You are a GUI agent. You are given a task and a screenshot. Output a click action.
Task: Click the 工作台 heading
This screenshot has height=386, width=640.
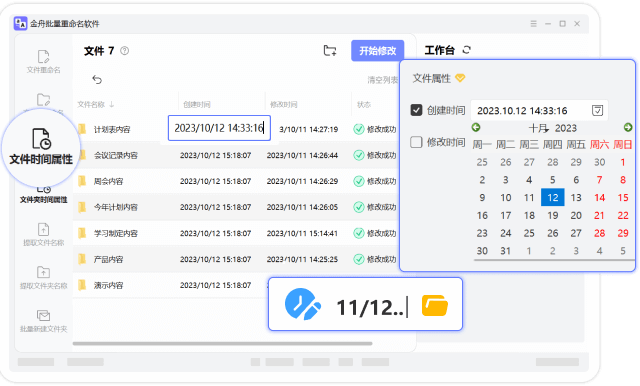click(x=440, y=50)
